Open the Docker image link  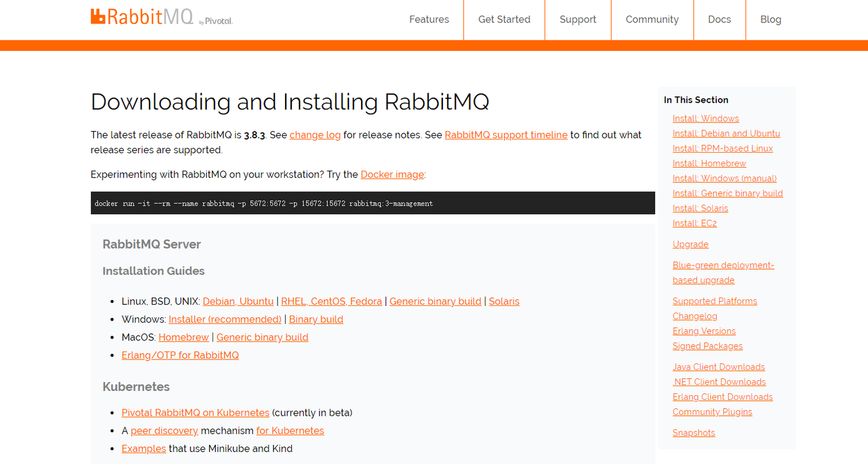392,174
